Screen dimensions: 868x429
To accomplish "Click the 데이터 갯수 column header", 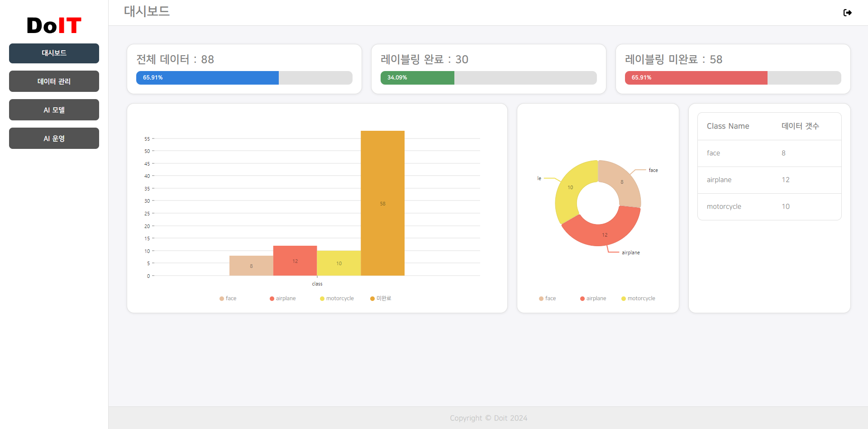I will [x=800, y=126].
